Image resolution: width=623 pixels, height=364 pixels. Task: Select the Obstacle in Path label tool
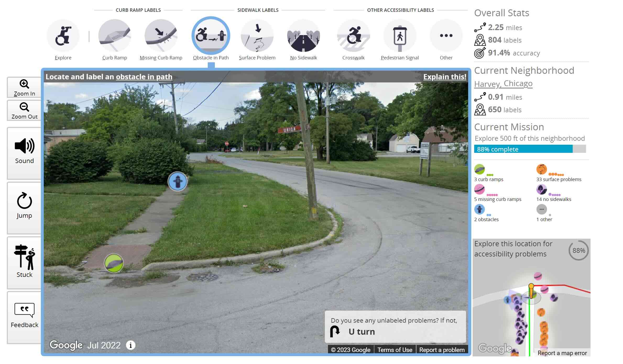point(211,35)
